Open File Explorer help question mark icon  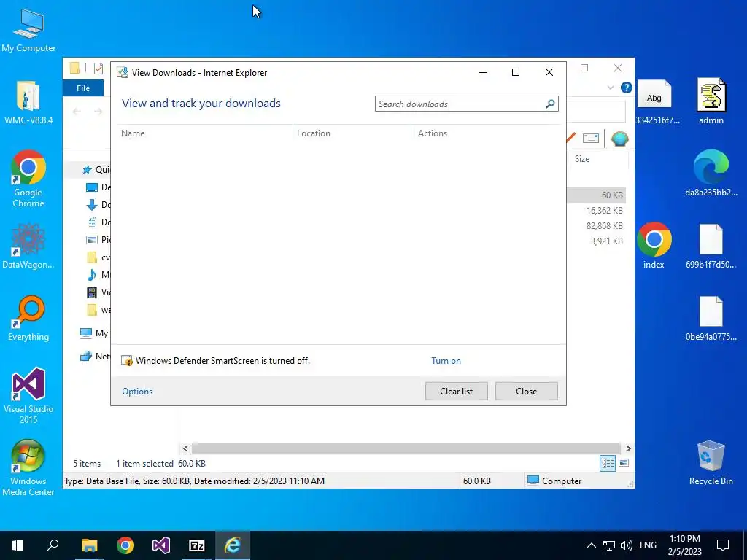coord(627,87)
